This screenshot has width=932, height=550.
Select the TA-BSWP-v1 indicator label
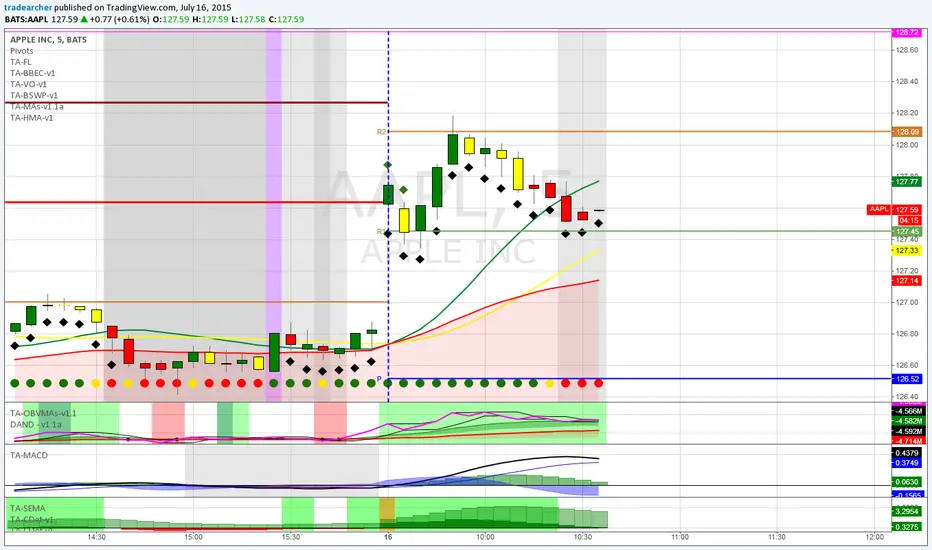[34, 95]
